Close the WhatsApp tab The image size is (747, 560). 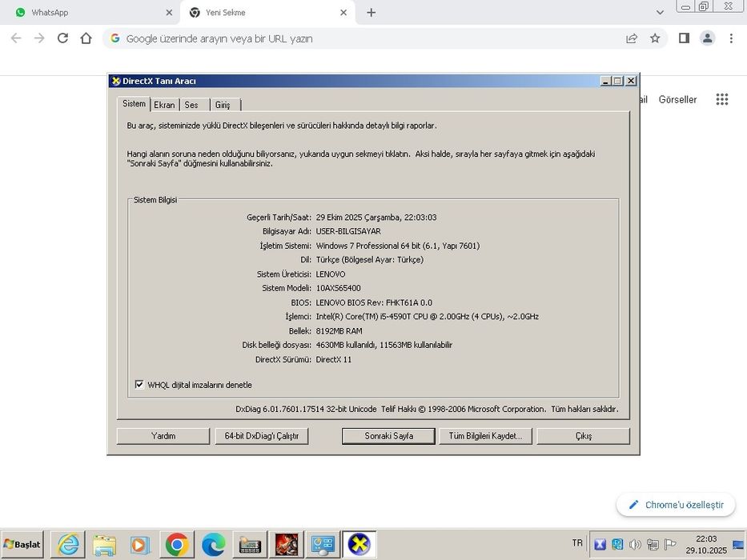point(169,13)
